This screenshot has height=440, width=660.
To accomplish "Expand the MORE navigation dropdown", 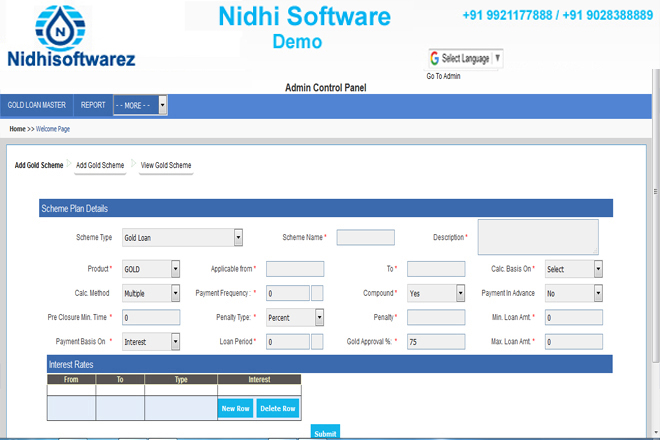I will point(140,105).
